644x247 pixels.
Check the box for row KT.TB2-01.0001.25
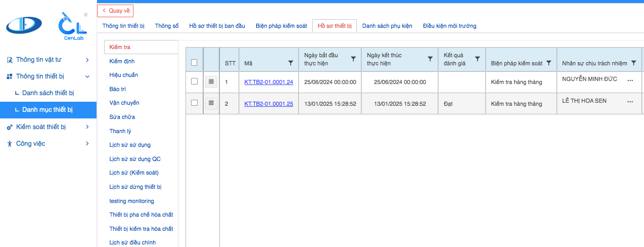194,103
